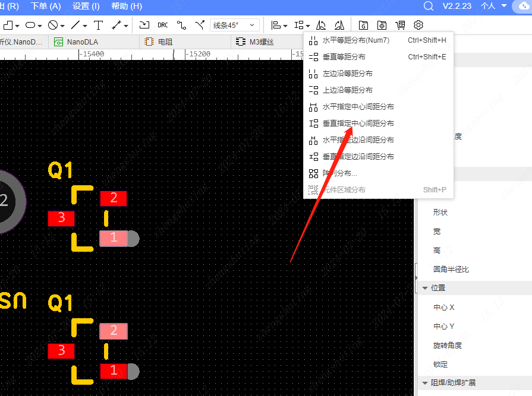Choose 垂直指定边沿间距分布 from the menu
The image size is (532, 396).
tap(378, 157)
